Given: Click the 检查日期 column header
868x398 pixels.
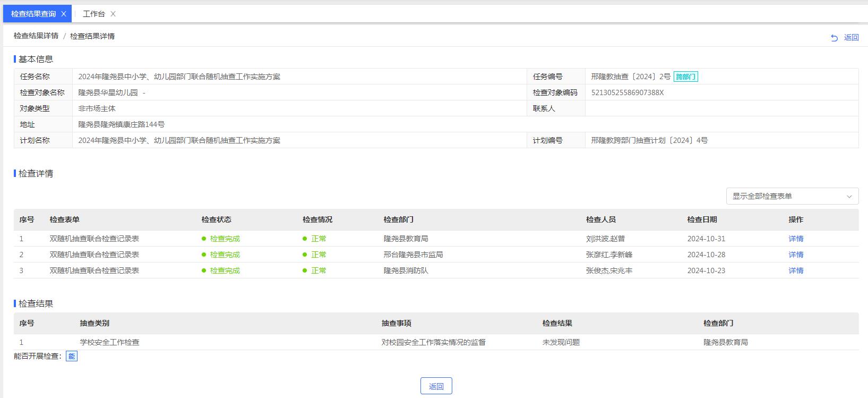Looking at the screenshot, I should click(702, 220).
